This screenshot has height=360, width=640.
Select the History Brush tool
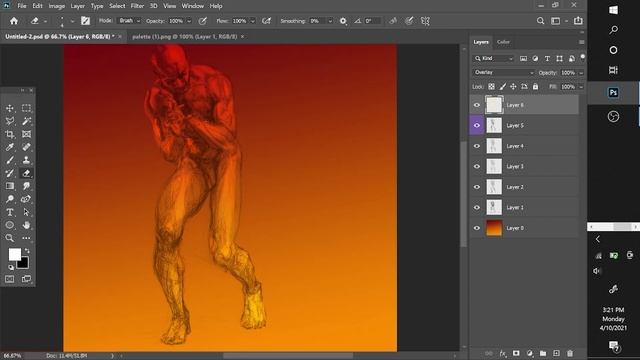click(10, 173)
